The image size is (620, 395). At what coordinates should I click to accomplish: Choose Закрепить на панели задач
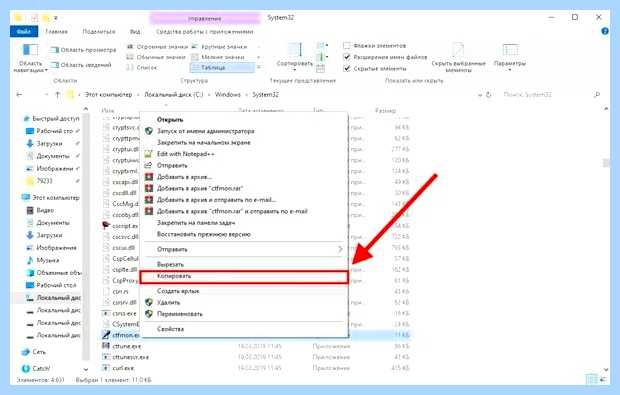(x=196, y=223)
